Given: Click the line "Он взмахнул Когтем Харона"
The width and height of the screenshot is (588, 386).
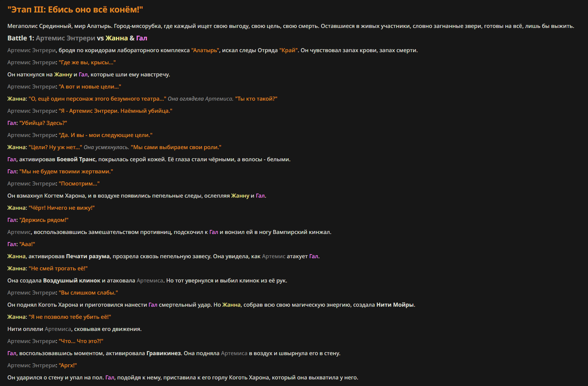Looking at the screenshot, I should coord(137,196).
